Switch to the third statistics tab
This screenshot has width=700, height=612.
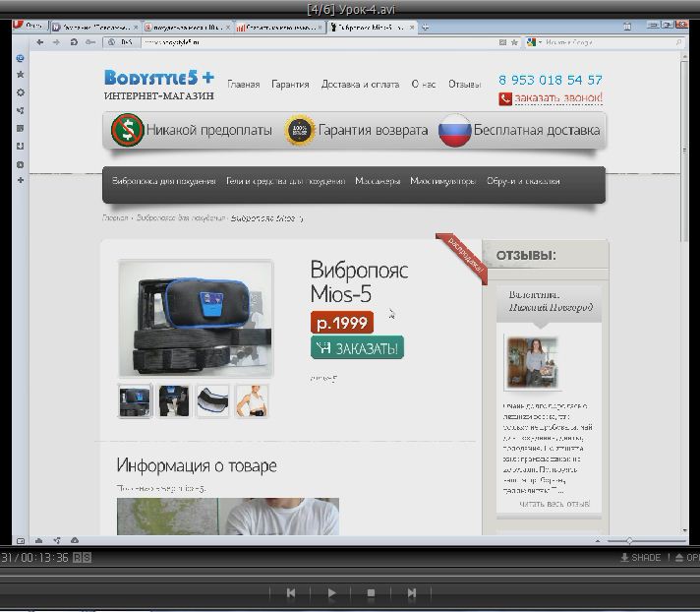click(x=279, y=28)
